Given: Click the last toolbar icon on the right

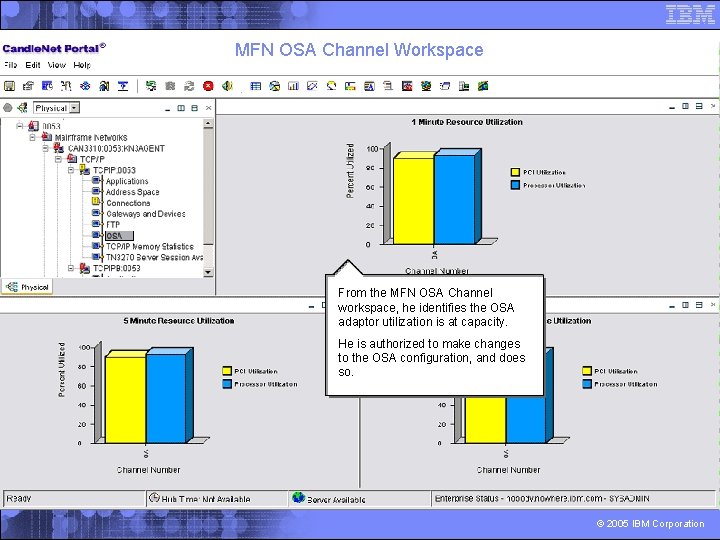Looking at the screenshot, I should 483,86.
